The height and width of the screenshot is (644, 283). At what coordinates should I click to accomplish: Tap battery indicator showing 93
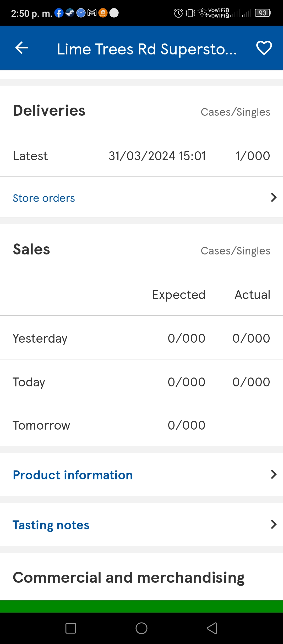click(x=263, y=13)
